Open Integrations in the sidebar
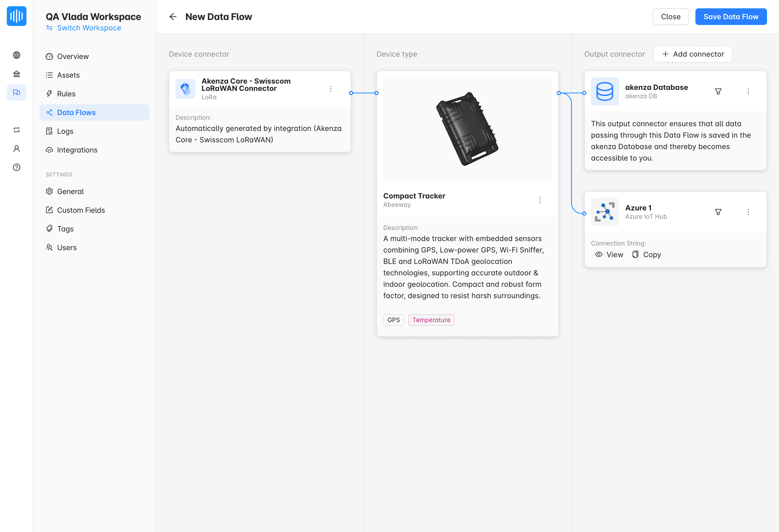Image resolution: width=779 pixels, height=532 pixels. click(77, 150)
